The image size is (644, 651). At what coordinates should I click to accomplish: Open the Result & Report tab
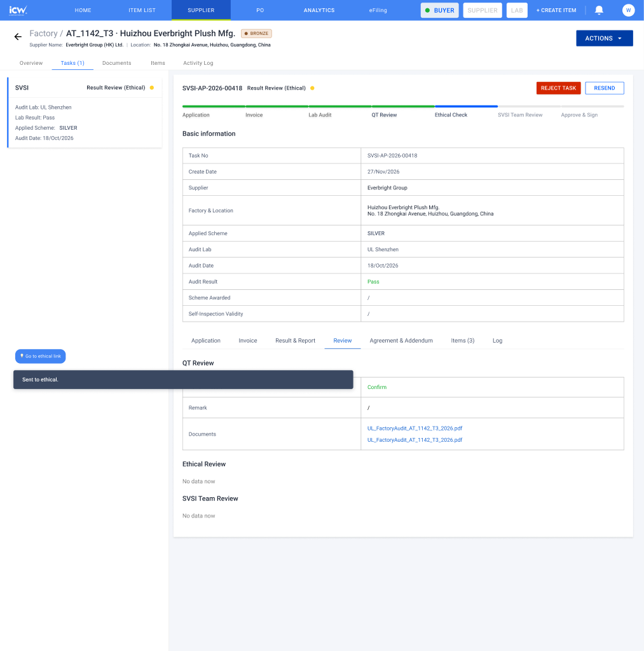pos(295,341)
